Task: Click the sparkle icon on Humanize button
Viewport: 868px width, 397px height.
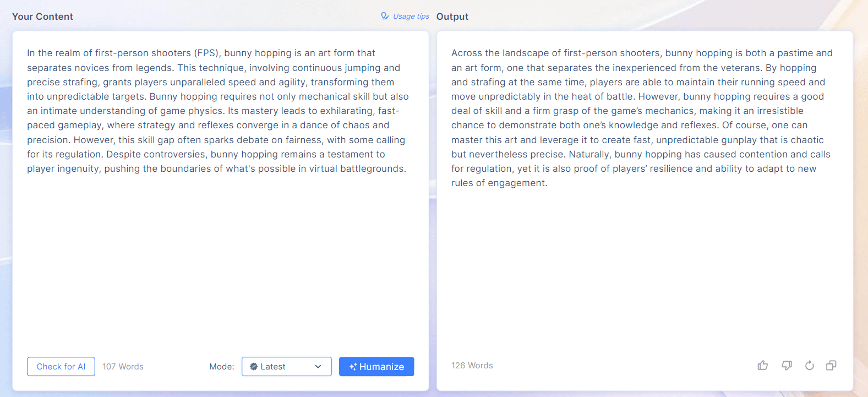Action: [x=353, y=367]
